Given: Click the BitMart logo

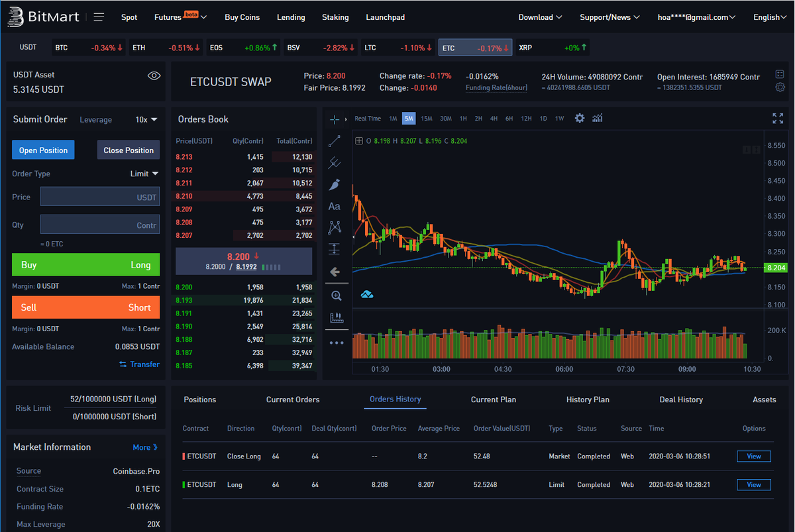Looking at the screenshot, I should [x=43, y=17].
